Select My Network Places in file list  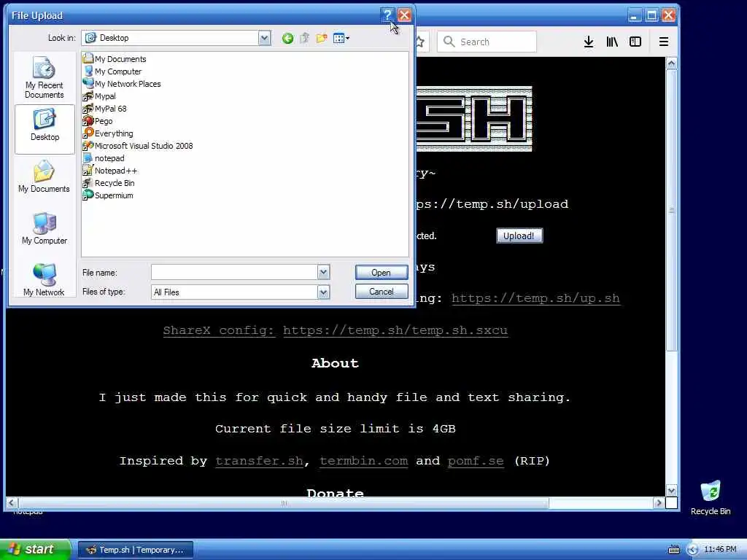(122, 84)
